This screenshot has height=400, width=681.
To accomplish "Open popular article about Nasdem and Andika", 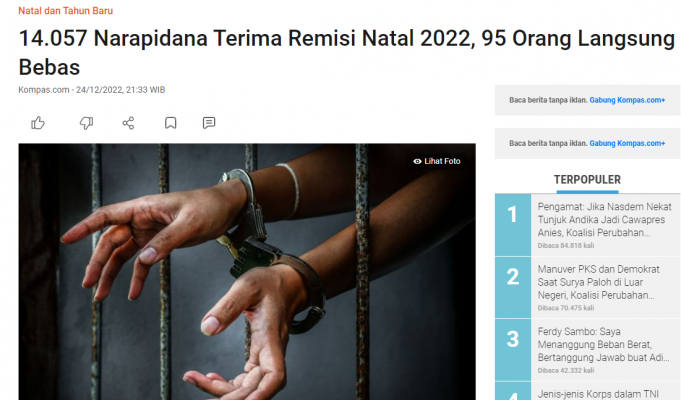I will pyautogui.click(x=604, y=220).
